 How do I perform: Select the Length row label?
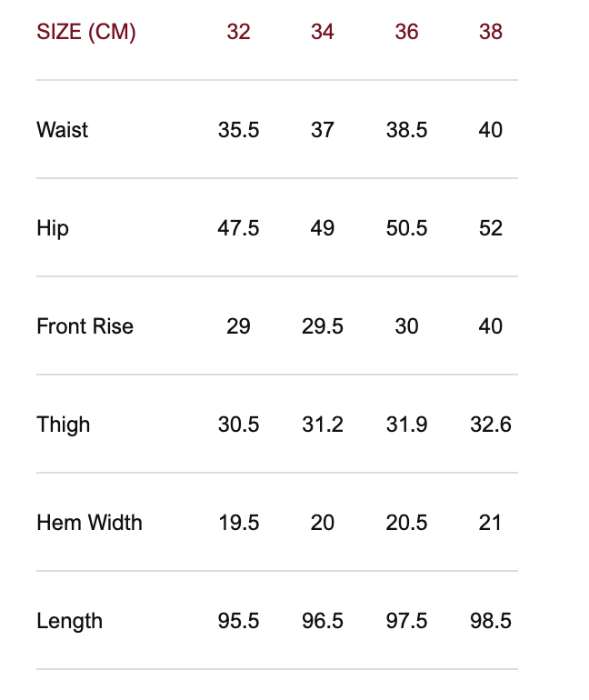pos(69,621)
